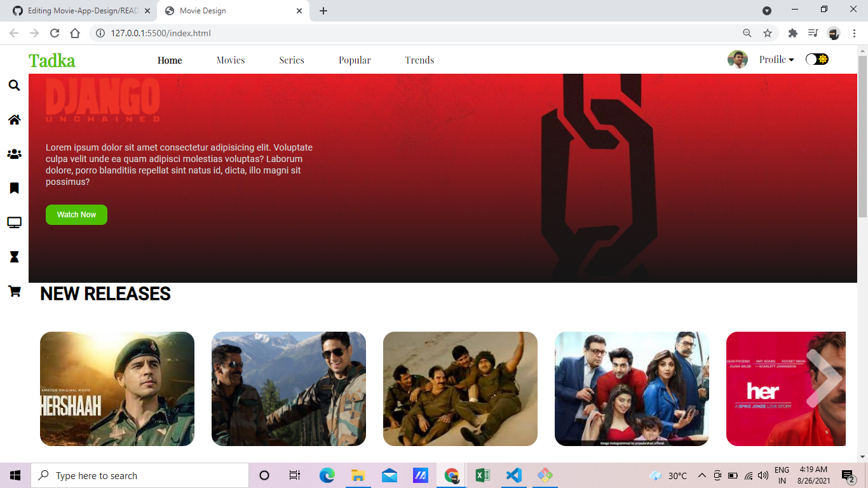Select the search icon in sidebar
The height and width of the screenshot is (488, 868).
[x=14, y=85]
